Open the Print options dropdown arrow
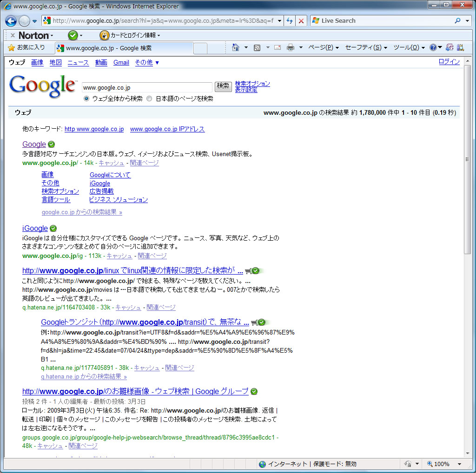Screen dimensions: 476x473 pyautogui.click(x=301, y=48)
